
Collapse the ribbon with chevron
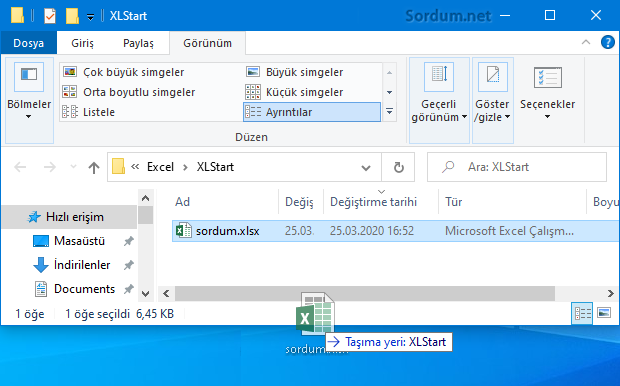(x=586, y=42)
